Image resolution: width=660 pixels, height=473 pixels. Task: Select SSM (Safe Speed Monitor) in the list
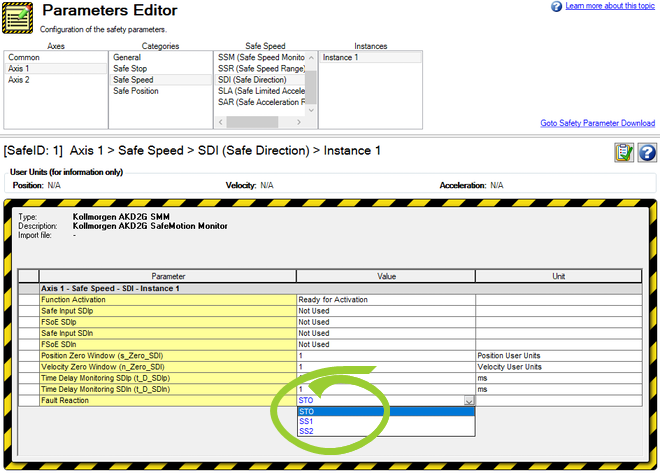[x=261, y=57]
